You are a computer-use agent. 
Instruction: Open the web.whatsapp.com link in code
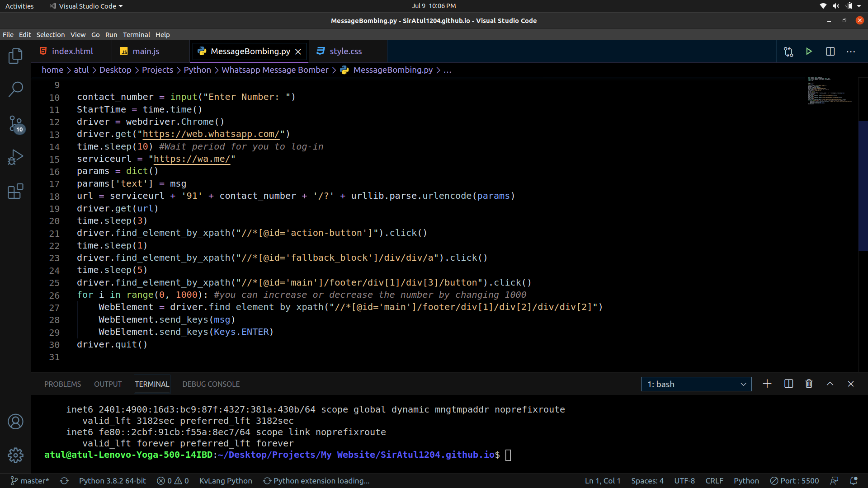tap(211, 134)
